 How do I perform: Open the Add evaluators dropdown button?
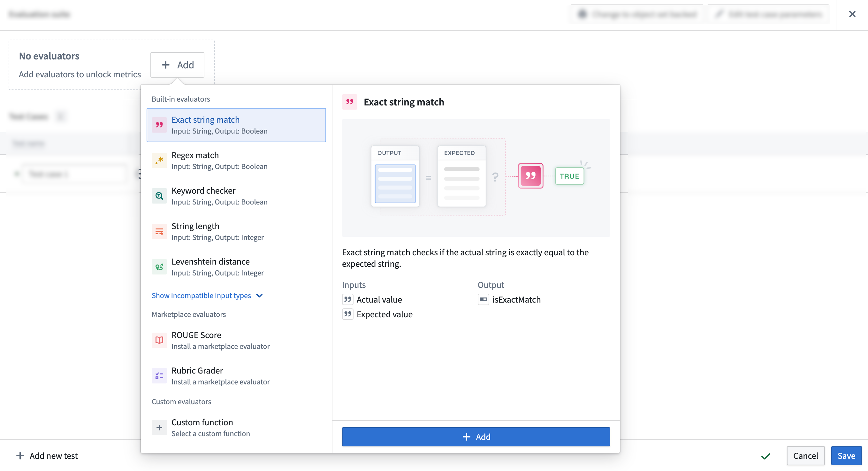[177, 65]
